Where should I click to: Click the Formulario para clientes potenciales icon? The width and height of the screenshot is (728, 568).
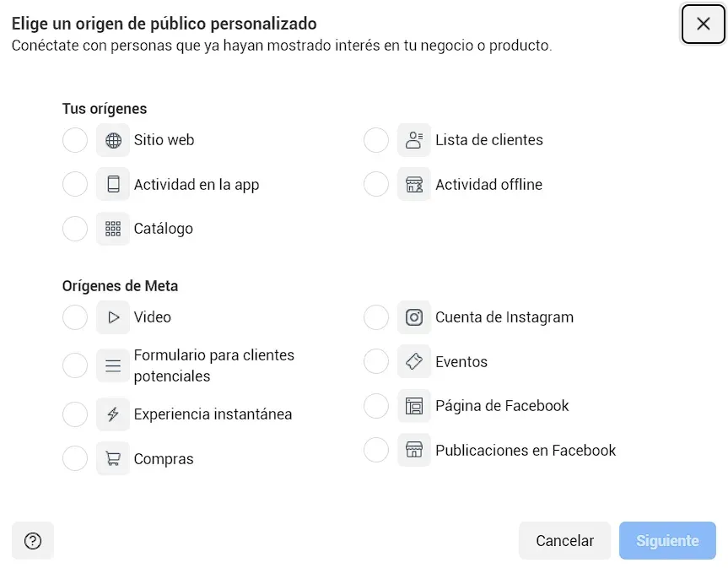(112, 365)
